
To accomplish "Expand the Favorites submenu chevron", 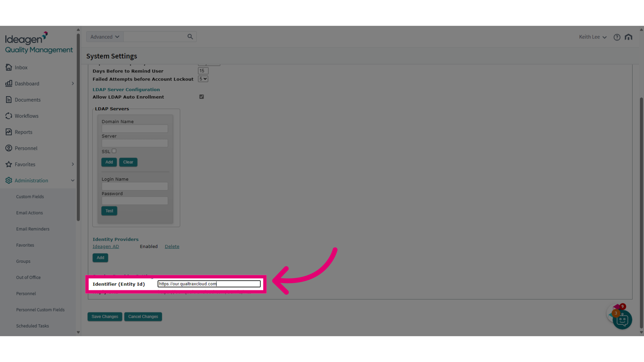I will (73, 164).
